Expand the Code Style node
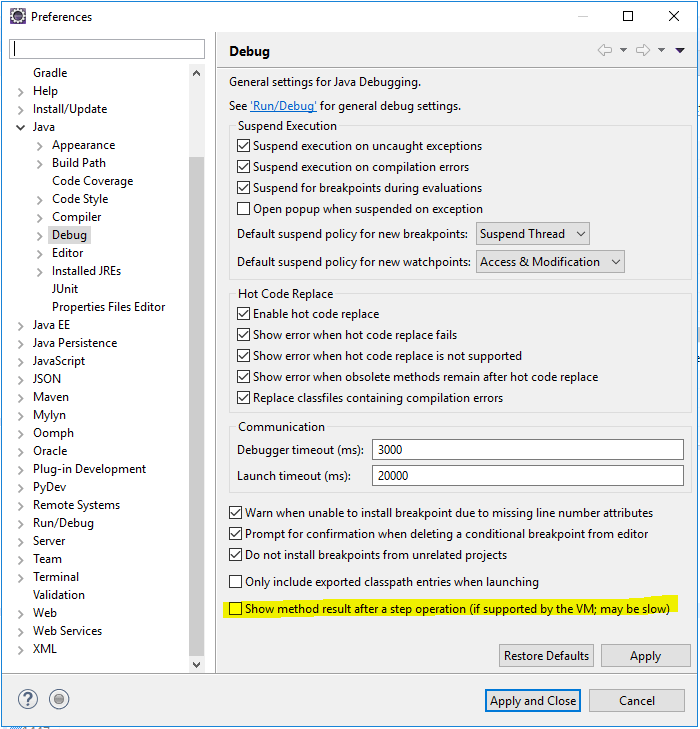700x729 pixels. click(40, 200)
